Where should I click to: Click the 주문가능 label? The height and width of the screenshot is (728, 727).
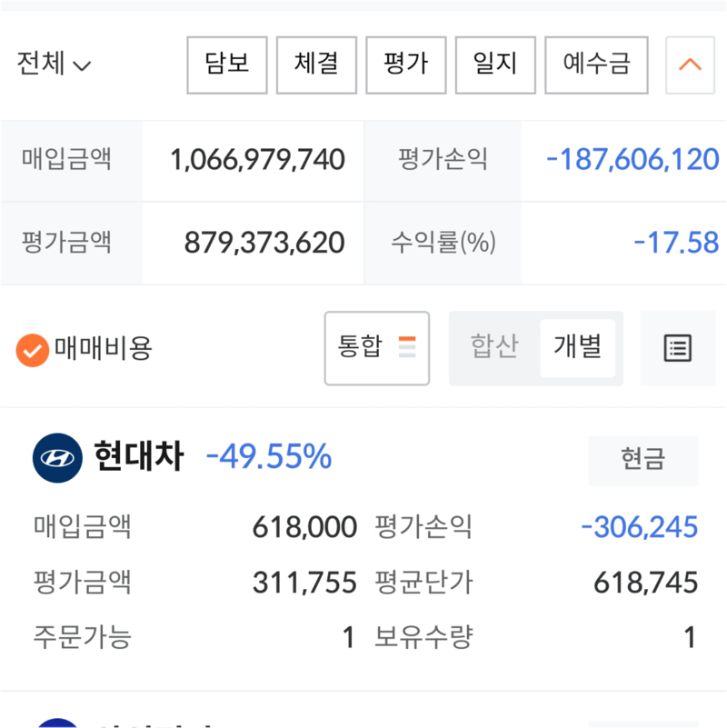[83, 637]
